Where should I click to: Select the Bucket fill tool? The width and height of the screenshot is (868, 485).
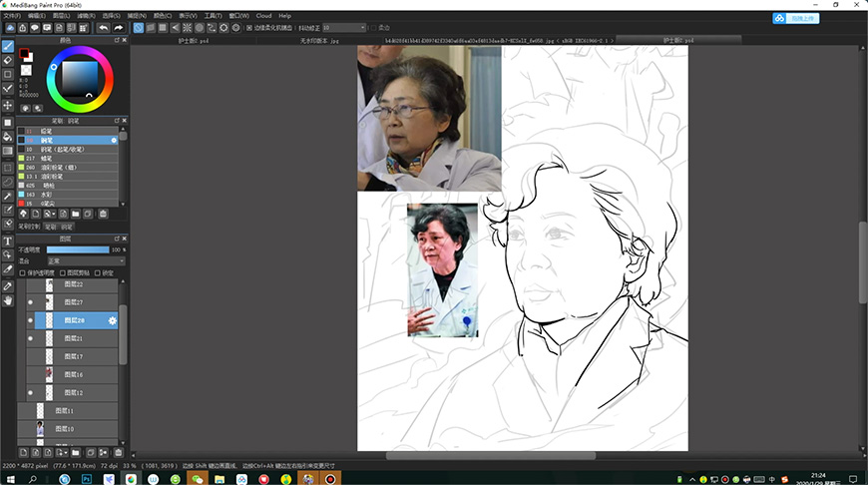point(8,136)
